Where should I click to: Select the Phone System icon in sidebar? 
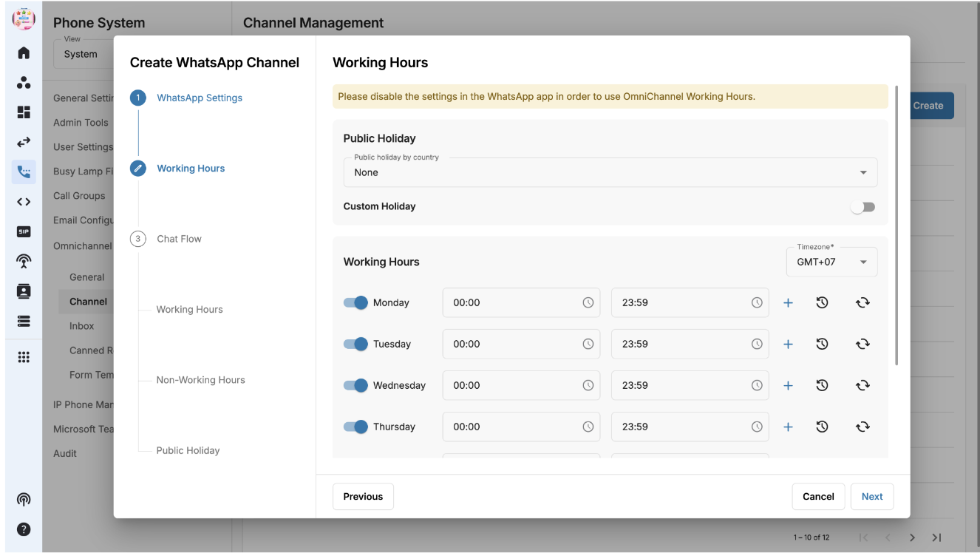[x=24, y=172]
